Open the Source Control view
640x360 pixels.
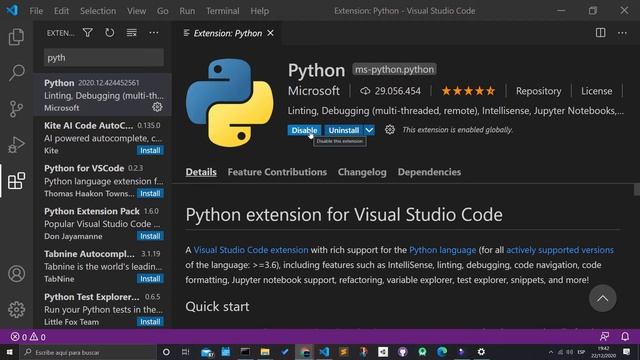tap(16, 109)
